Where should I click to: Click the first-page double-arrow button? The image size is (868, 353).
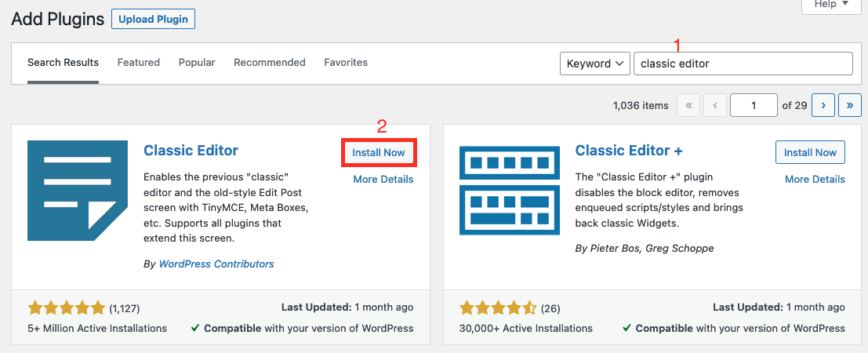688,105
